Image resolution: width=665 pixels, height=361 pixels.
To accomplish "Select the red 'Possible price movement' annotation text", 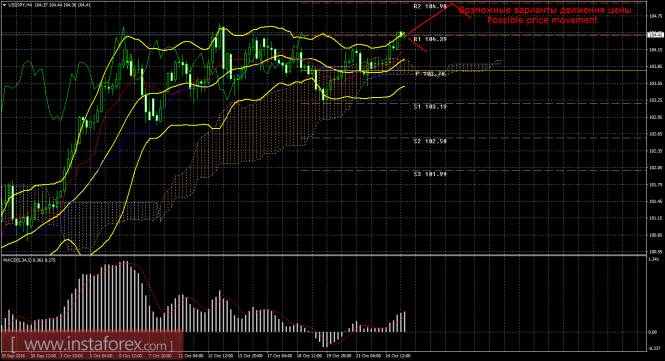I will click(x=542, y=20).
